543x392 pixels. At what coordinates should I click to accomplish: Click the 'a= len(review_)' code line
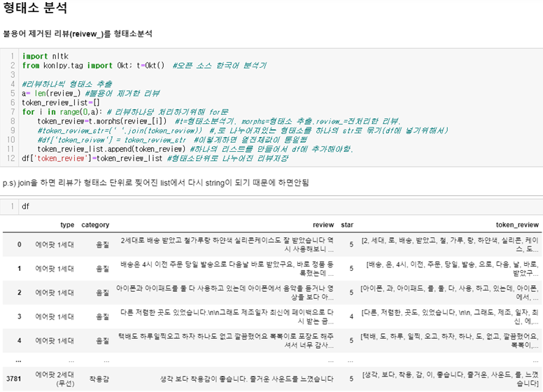click(x=91, y=94)
